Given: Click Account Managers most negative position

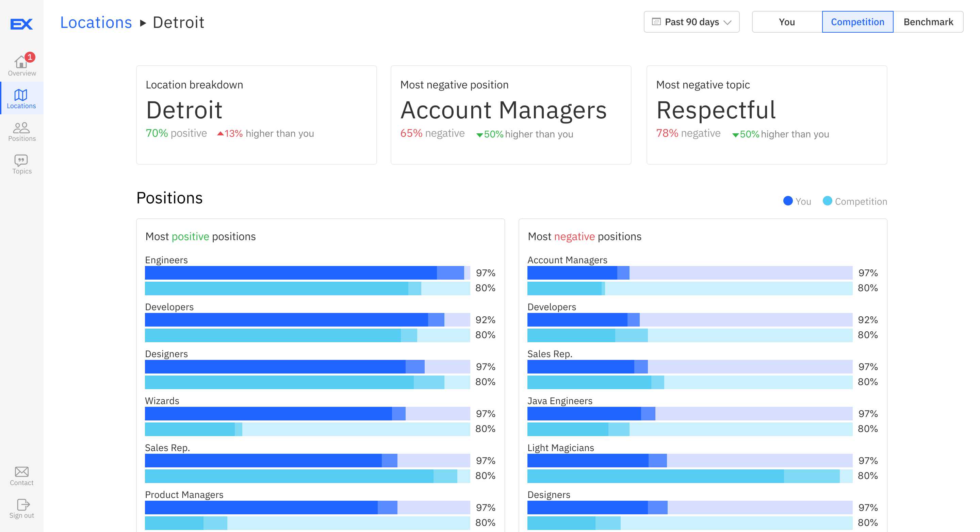Looking at the screenshot, I should (x=503, y=110).
